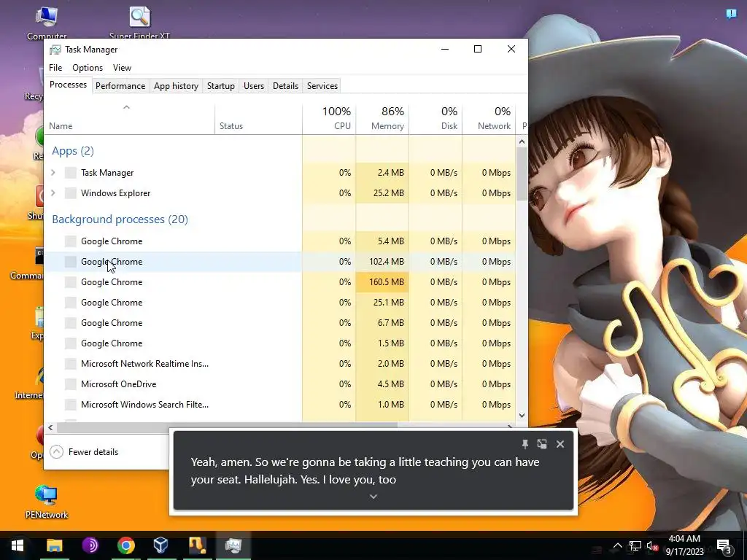Click the Apps (2) group heading
The image size is (747, 560).
(73, 151)
